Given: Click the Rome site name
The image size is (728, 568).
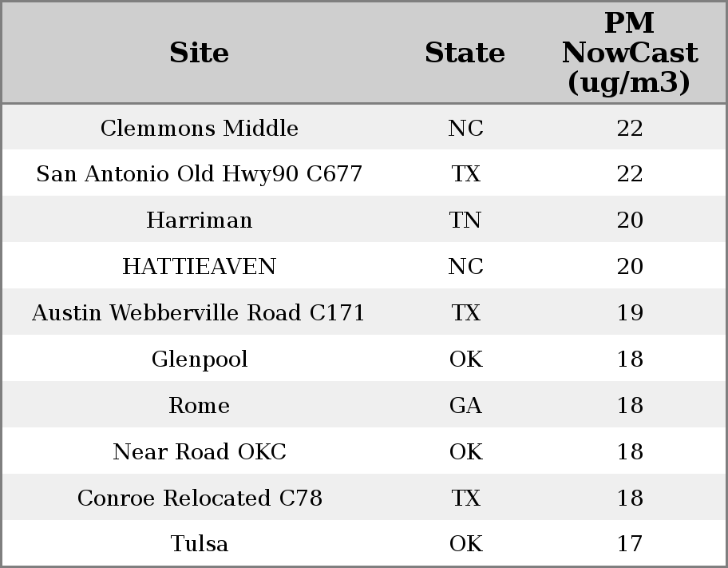Looking at the screenshot, I should point(199,406).
